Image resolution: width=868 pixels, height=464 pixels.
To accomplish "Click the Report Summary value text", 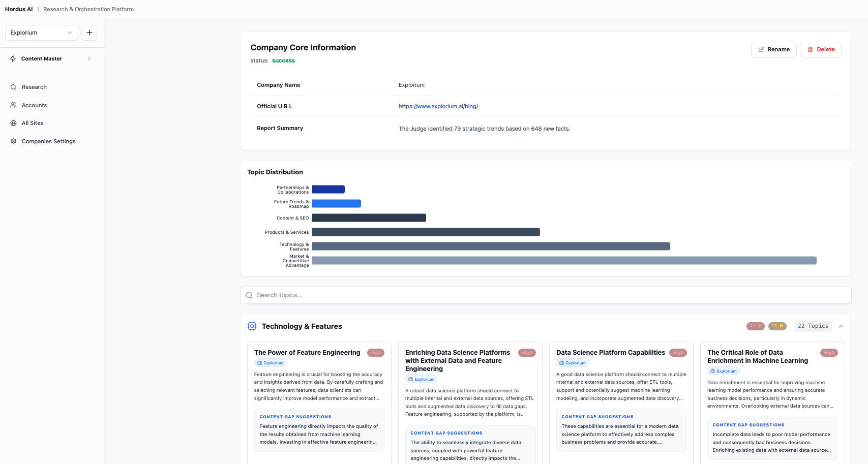I will point(484,129).
